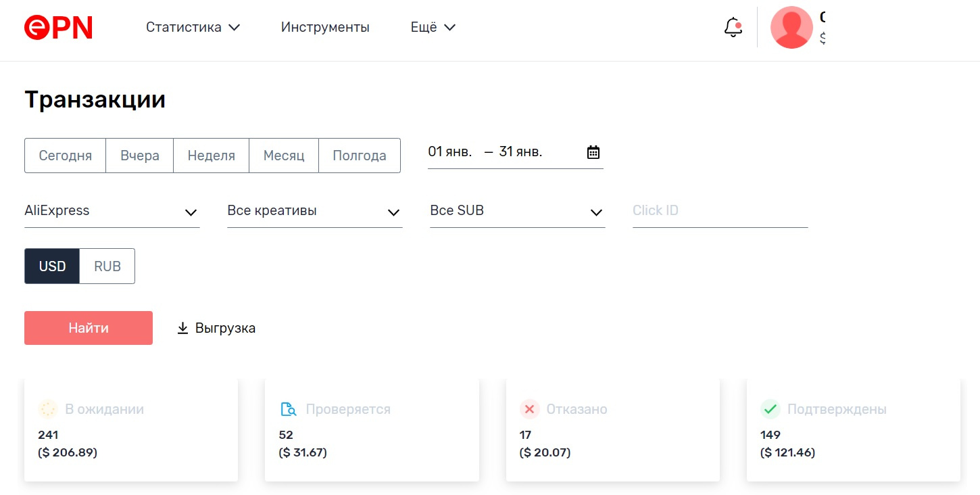Click the ePN logo
Viewport: 980px width, 495px height.
[x=58, y=27]
